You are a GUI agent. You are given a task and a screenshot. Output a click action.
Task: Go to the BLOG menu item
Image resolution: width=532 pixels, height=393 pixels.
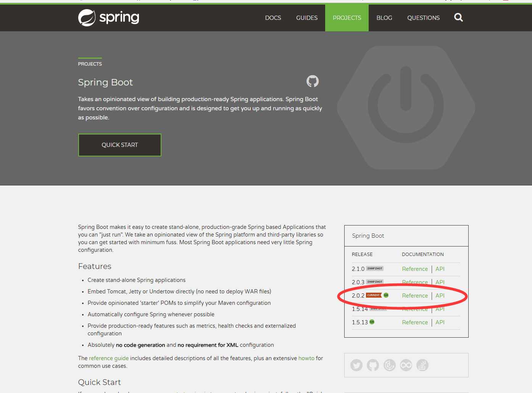[x=384, y=18]
